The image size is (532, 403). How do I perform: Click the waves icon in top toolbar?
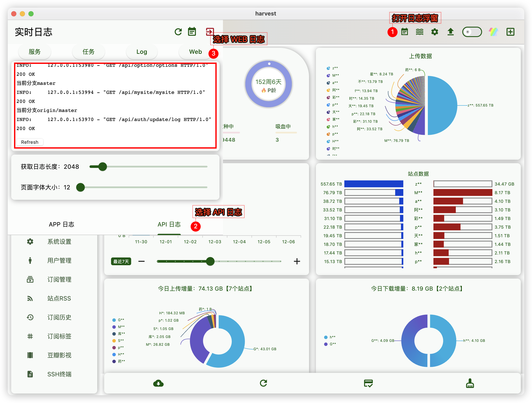pyautogui.click(x=419, y=32)
